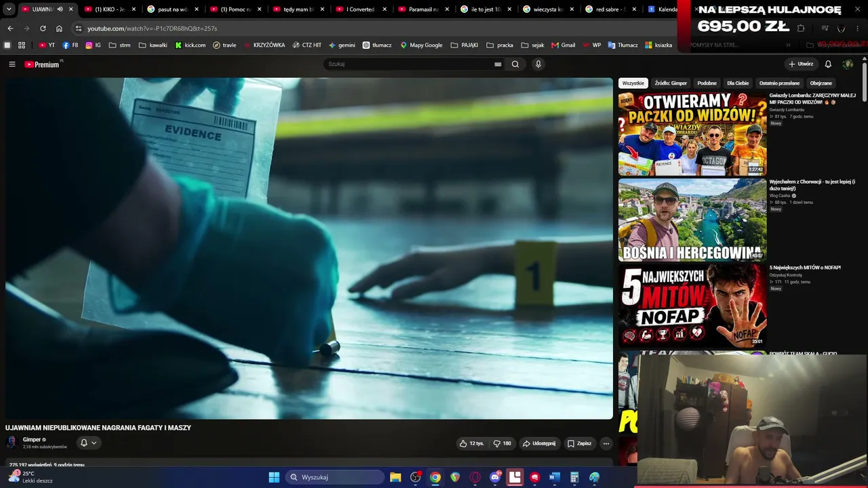Open the sejak bookmarks folder
This screenshot has width=868, height=488.
(533, 45)
